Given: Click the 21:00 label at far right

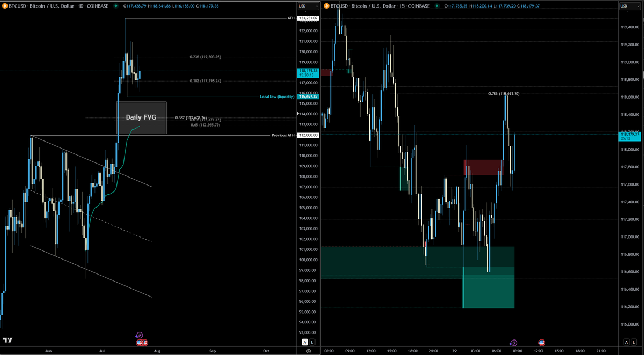Looking at the screenshot, I should click(601, 351).
